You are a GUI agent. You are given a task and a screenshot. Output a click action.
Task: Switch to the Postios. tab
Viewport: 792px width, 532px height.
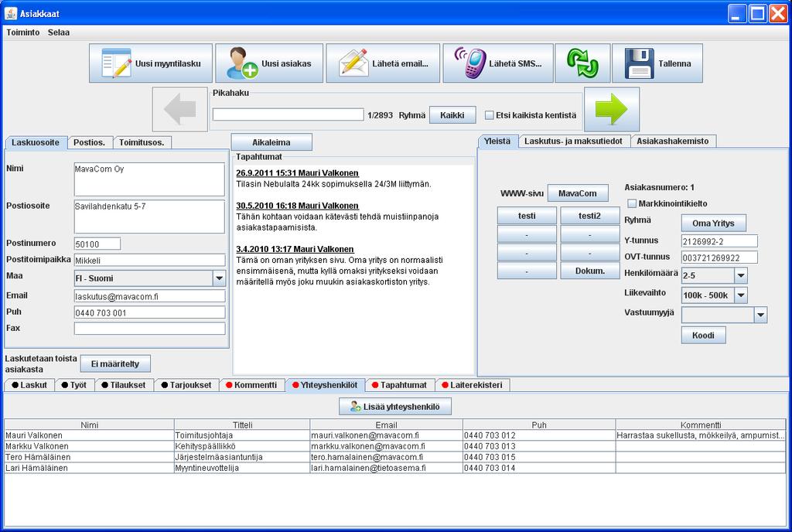point(90,142)
